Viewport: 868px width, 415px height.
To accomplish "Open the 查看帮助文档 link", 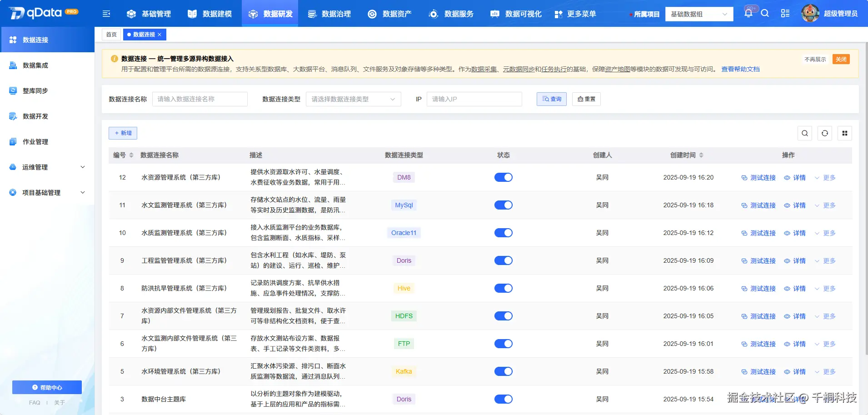I will pos(740,69).
